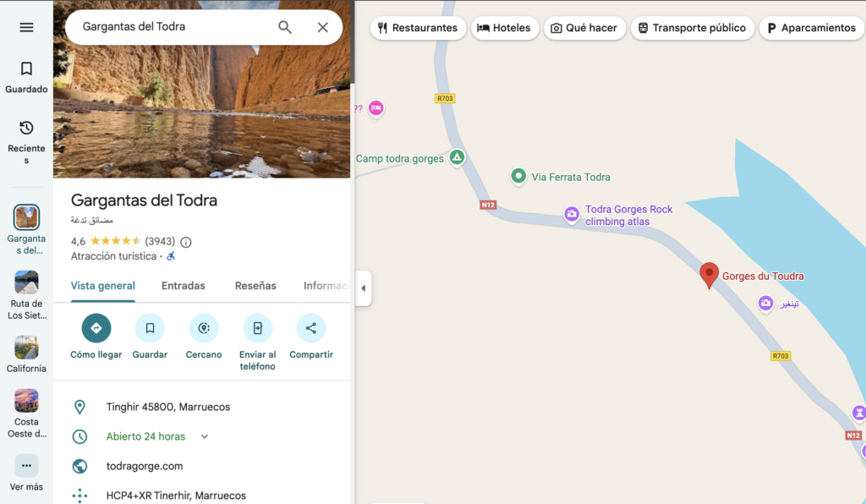Image resolution: width=866 pixels, height=504 pixels.
Task: Open the hamburger main menu
Action: point(26,27)
